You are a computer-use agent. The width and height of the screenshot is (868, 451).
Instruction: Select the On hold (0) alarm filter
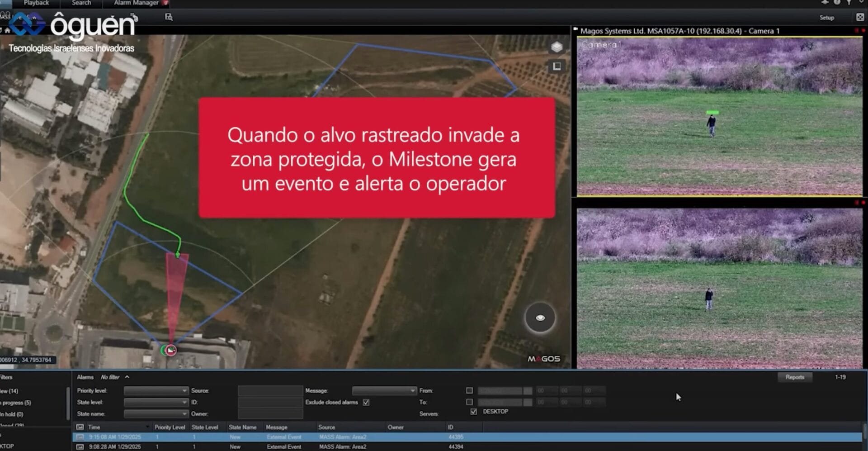click(12, 414)
